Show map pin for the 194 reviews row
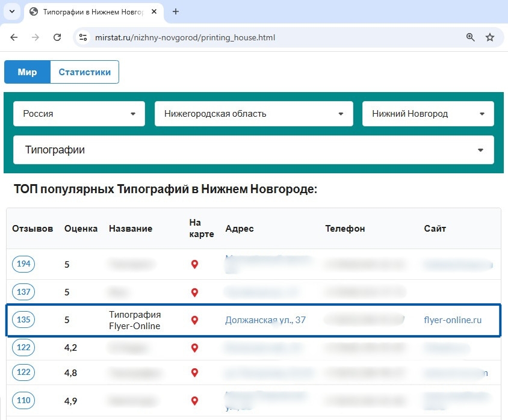Screen dimensions: 508x420 [194, 264]
